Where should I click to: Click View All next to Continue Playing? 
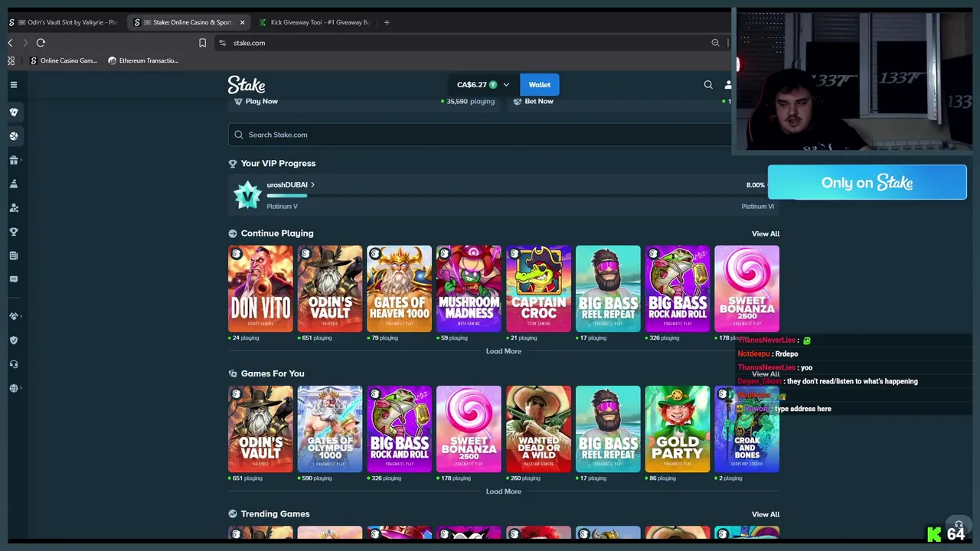[x=765, y=233]
